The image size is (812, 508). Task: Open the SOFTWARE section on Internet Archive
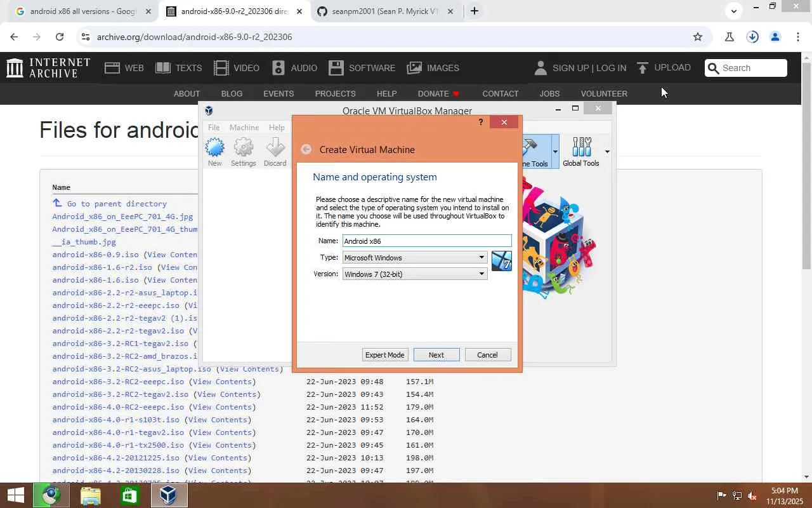[362, 68]
